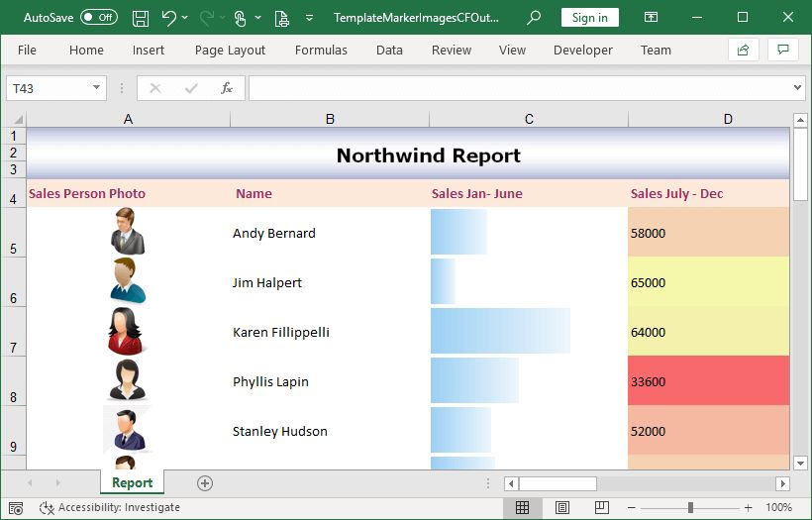Image resolution: width=812 pixels, height=520 pixels.
Task: Open the Comments icon
Action: [x=783, y=50]
